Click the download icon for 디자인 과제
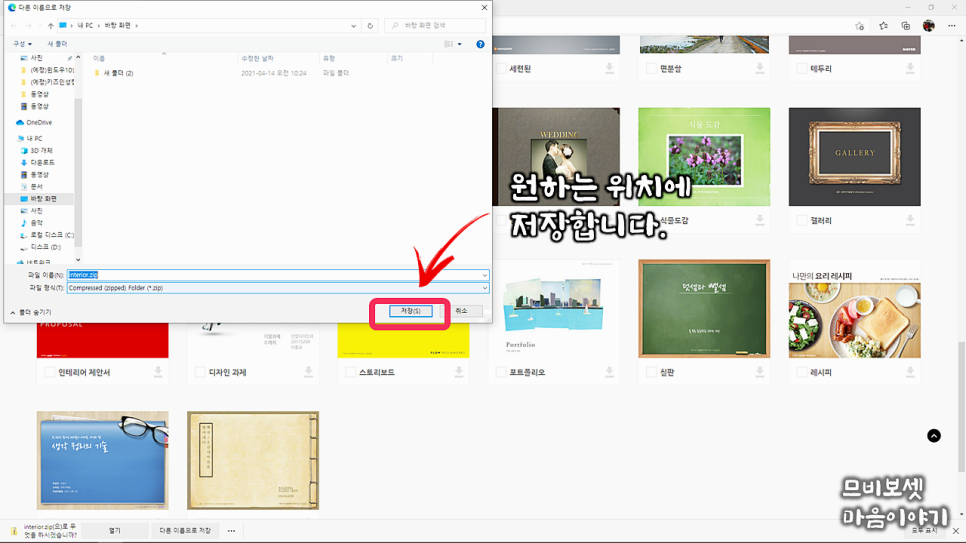966x543 pixels. (x=309, y=372)
